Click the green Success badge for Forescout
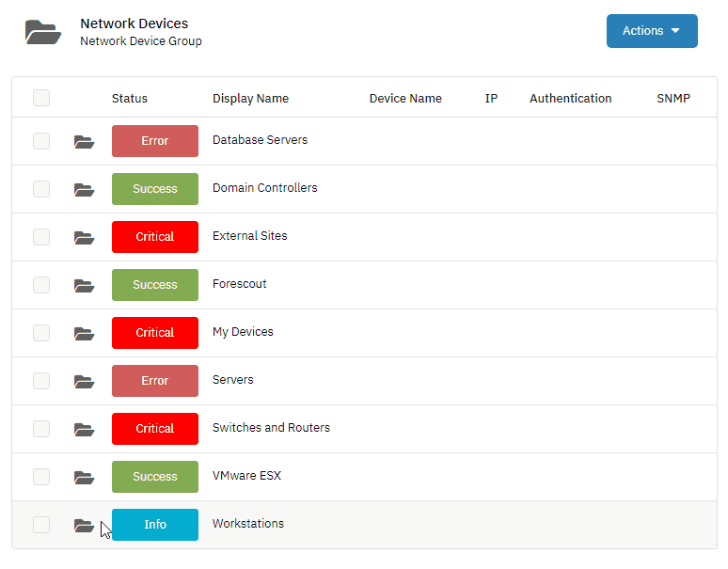The height and width of the screenshot is (569, 728). tap(155, 285)
